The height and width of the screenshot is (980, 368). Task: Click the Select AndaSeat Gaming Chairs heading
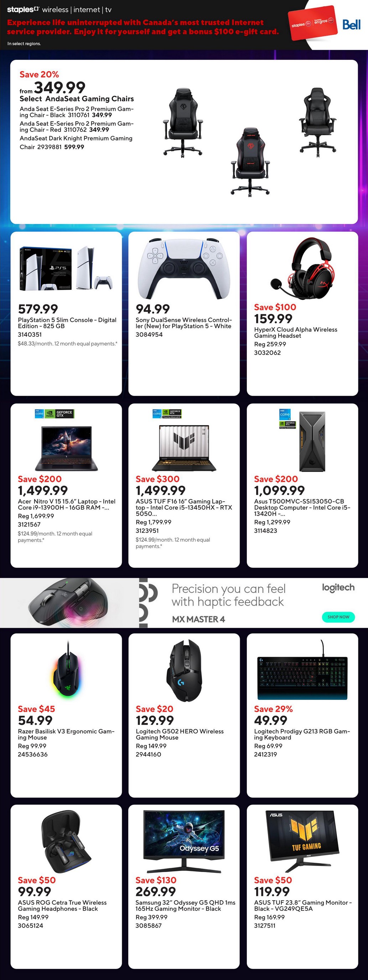(77, 99)
